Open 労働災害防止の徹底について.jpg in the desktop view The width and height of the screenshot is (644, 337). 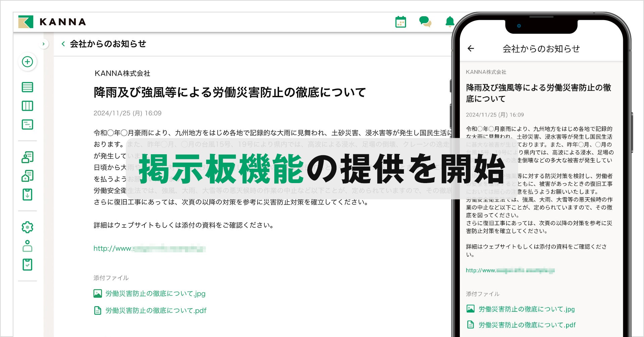tap(150, 294)
